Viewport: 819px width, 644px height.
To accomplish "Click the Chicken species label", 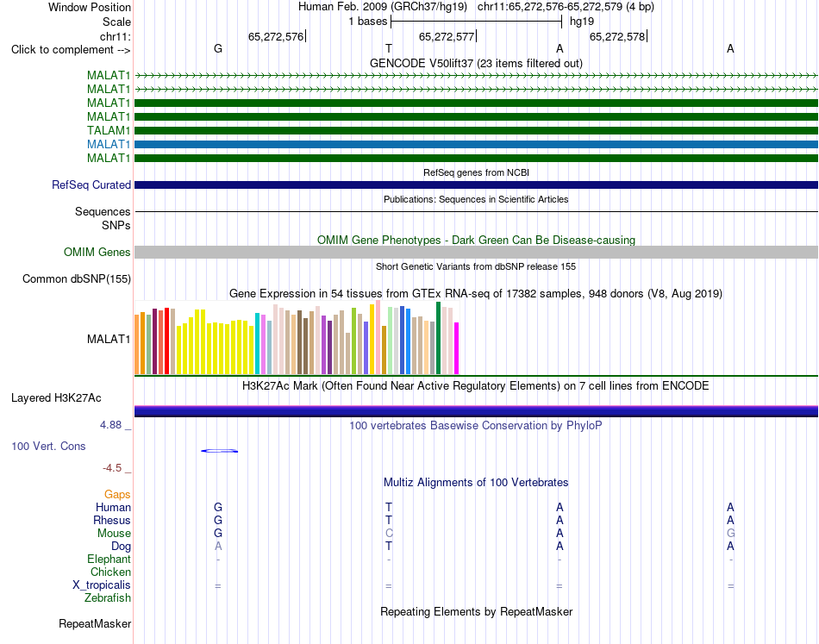I will [x=110, y=572].
